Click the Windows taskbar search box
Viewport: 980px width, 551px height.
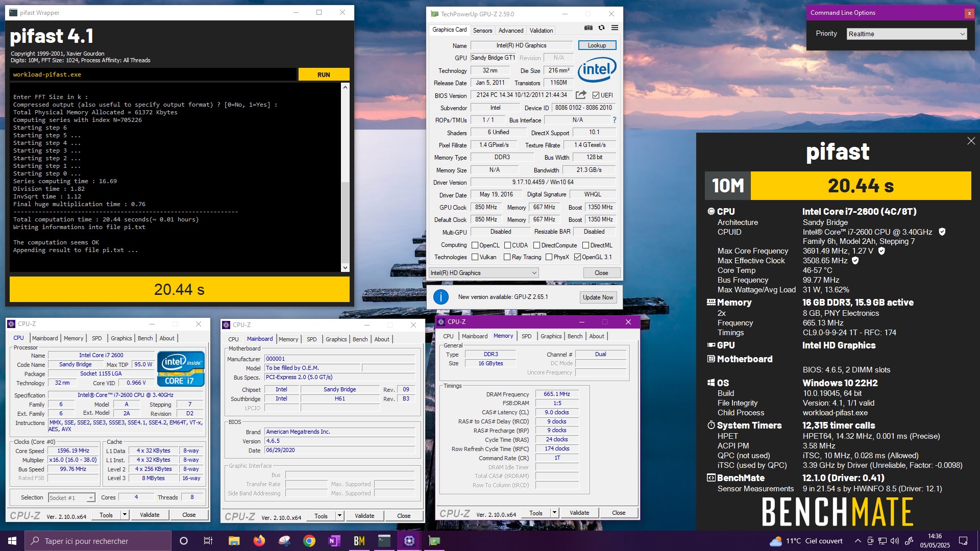coord(98,541)
